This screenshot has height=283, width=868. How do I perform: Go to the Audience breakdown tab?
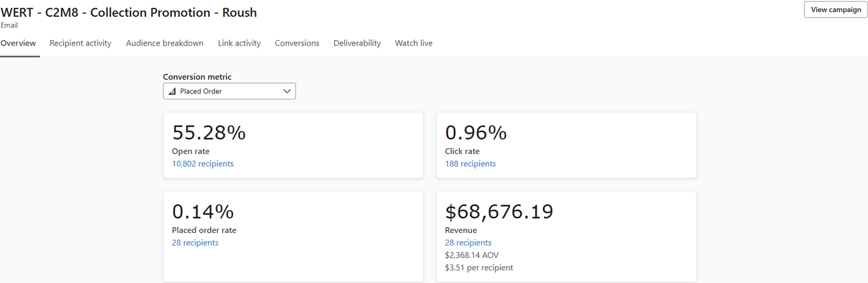click(x=164, y=43)
